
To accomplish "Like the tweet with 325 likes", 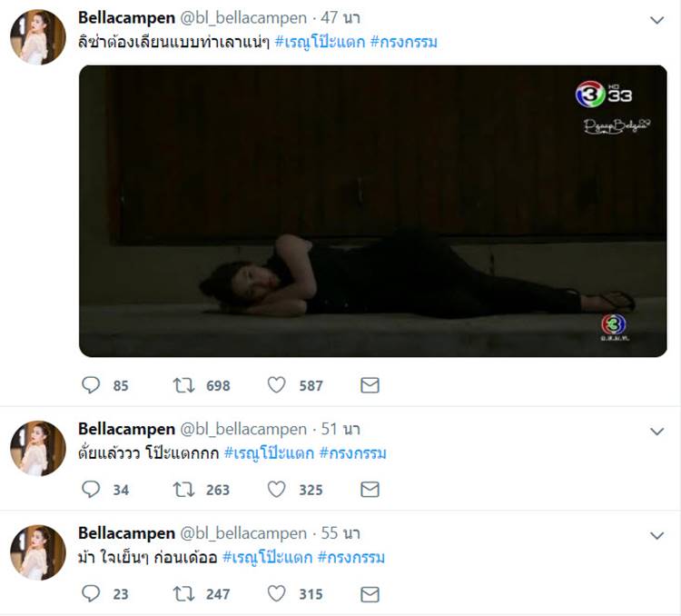I will coord(277,490).
